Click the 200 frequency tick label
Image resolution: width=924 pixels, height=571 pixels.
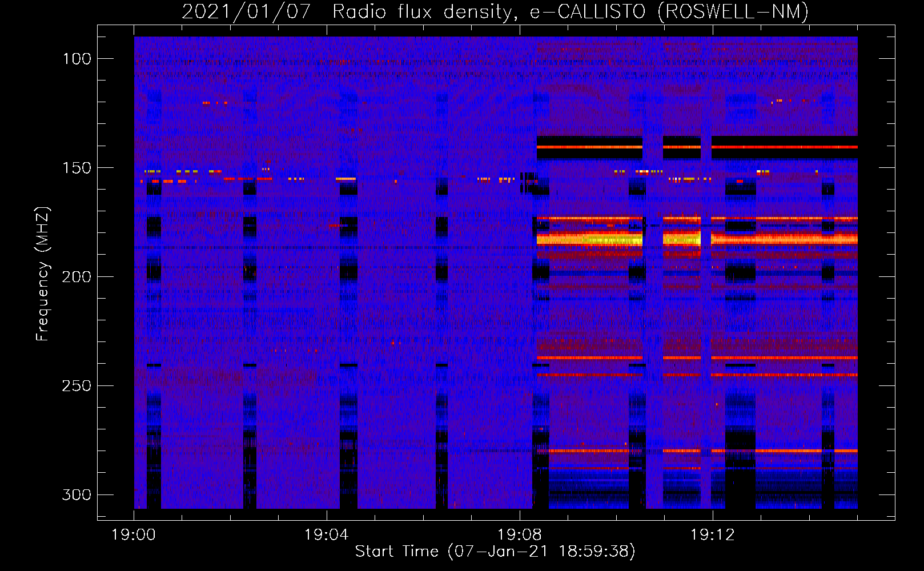click(x=77, y=277)
